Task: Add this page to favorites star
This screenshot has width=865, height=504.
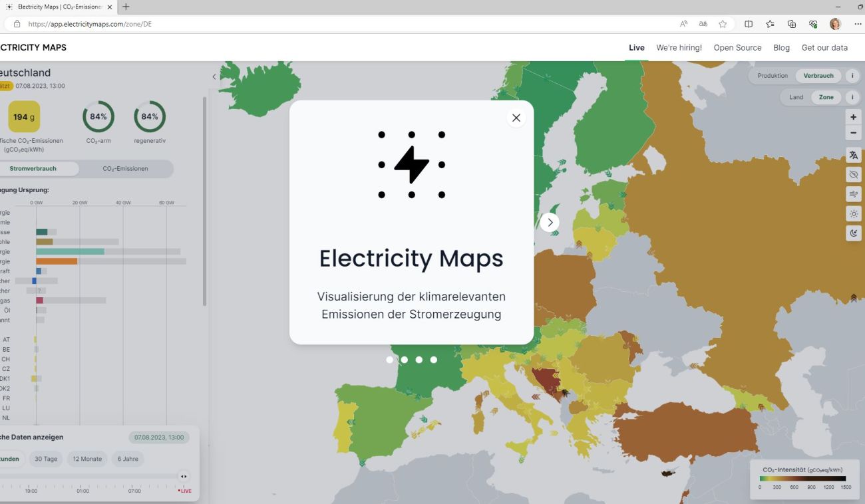Action: [x=723, y=24]
